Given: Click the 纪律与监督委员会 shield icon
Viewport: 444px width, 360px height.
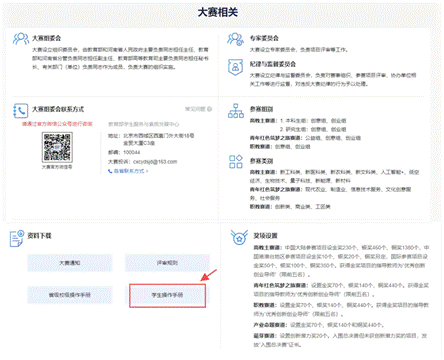Looking at the screenshot, I should coord(235,67).
